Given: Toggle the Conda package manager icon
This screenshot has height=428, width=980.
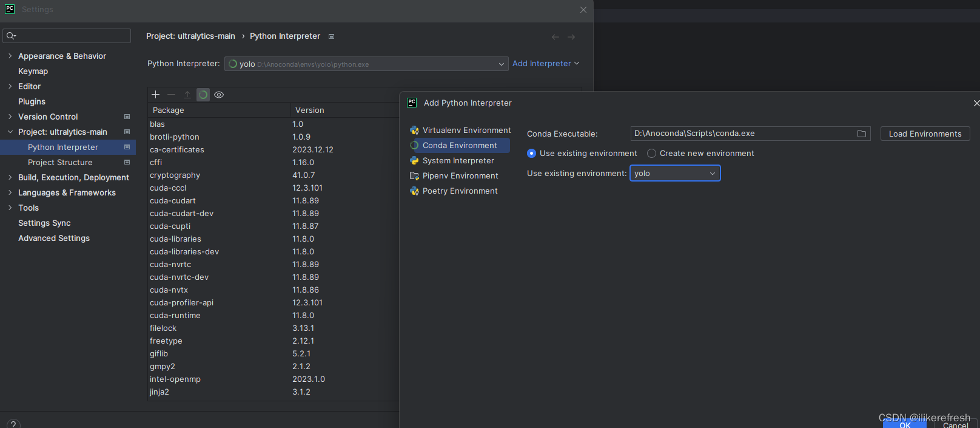Looking at the screenshot, I should 203,95.
